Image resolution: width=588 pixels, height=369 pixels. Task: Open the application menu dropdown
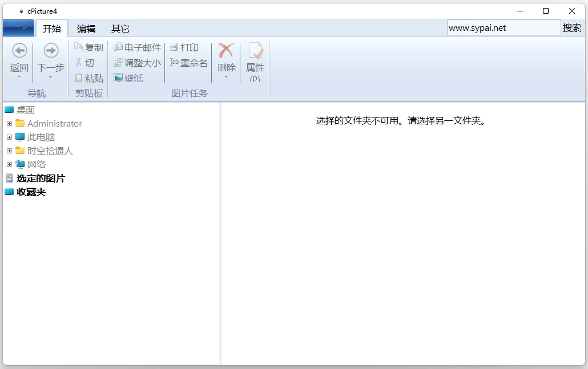(x=18, y=28)
